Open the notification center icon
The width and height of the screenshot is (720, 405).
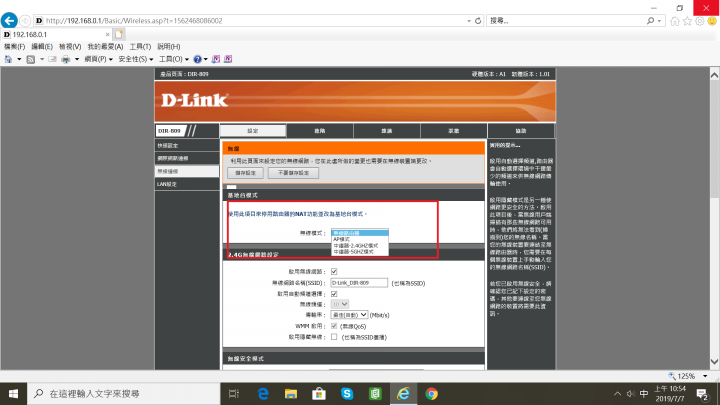tap(702, 394)
